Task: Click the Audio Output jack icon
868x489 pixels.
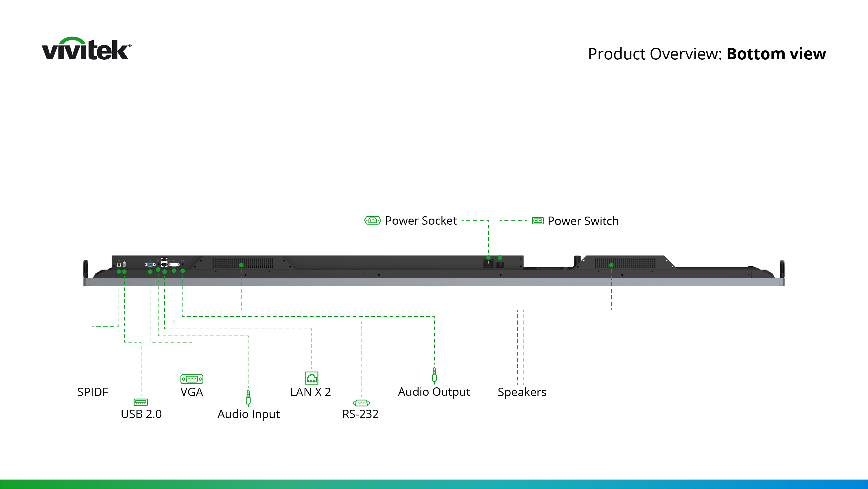Action: point(434,375)
